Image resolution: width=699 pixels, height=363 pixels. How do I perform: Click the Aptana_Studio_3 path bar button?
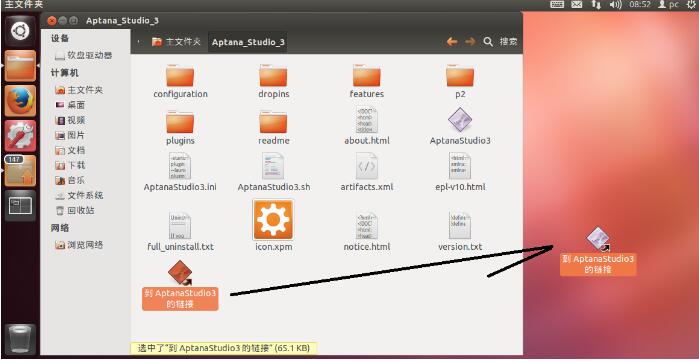coord(248,42)
